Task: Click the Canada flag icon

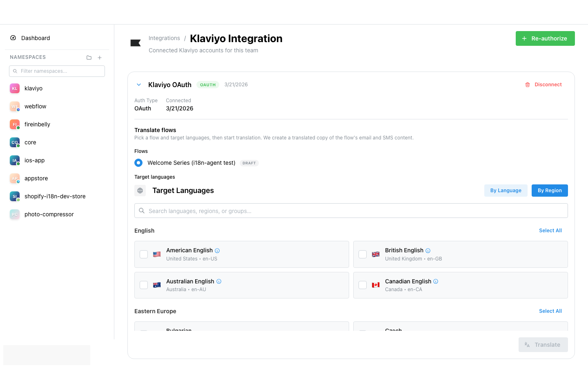Action: click(376, 285)
